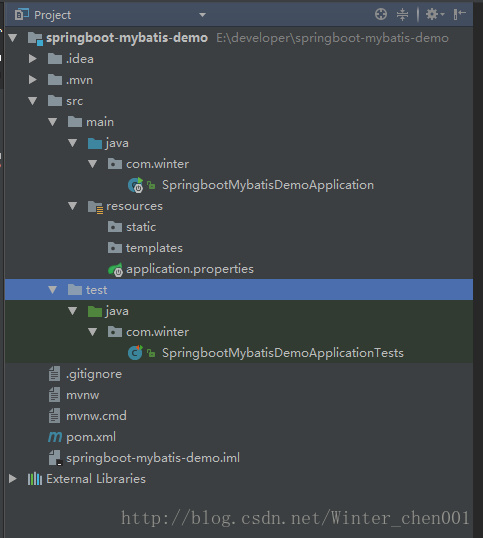The height and width of the screenshot is (538, 483).
Task: Click the collapse all icon in the toolbar
Action: click(x=402, y=14)
